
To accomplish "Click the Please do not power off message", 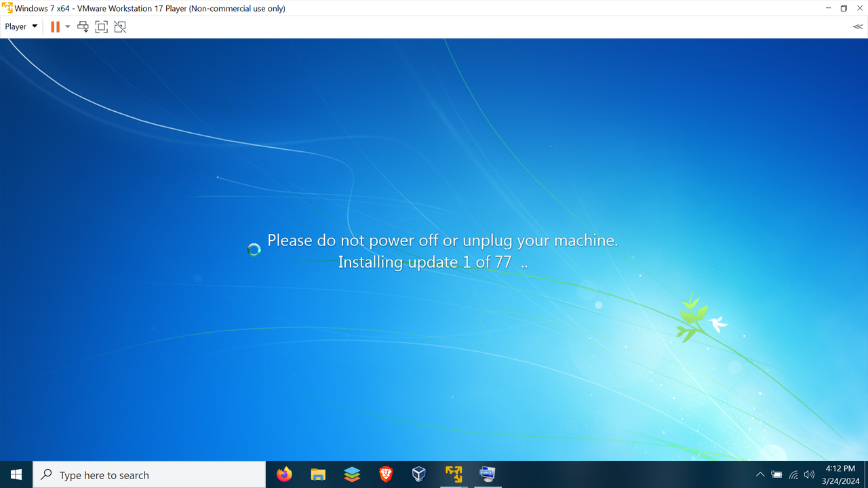I will pos(442,241).
